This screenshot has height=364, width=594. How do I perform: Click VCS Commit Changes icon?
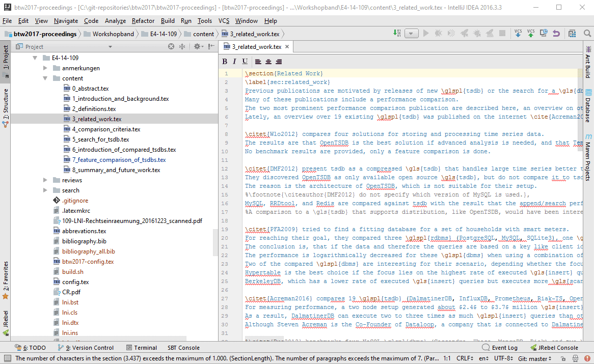[531, 33]
